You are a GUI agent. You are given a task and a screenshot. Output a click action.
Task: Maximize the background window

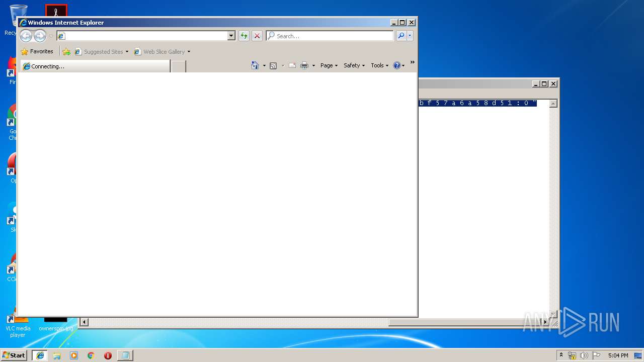544,84
